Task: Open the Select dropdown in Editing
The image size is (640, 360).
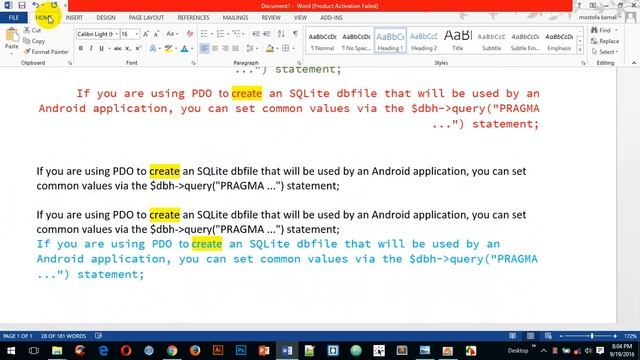Action: click(x=605, y=52)
